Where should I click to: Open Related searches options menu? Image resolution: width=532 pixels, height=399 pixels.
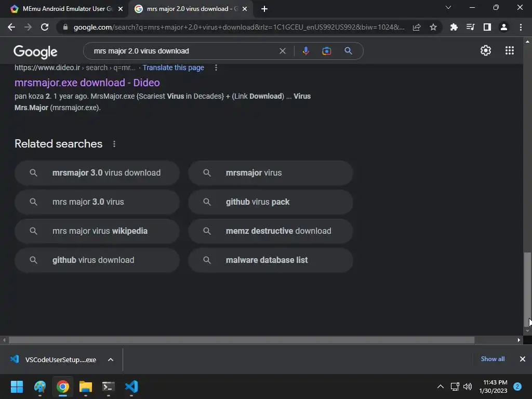pos(114,144)
